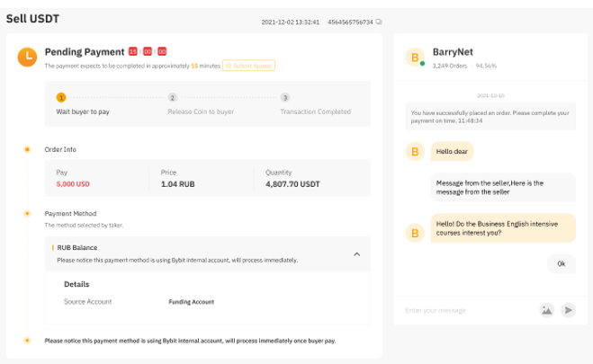Click the BarryNet username link

pos(452,53)
